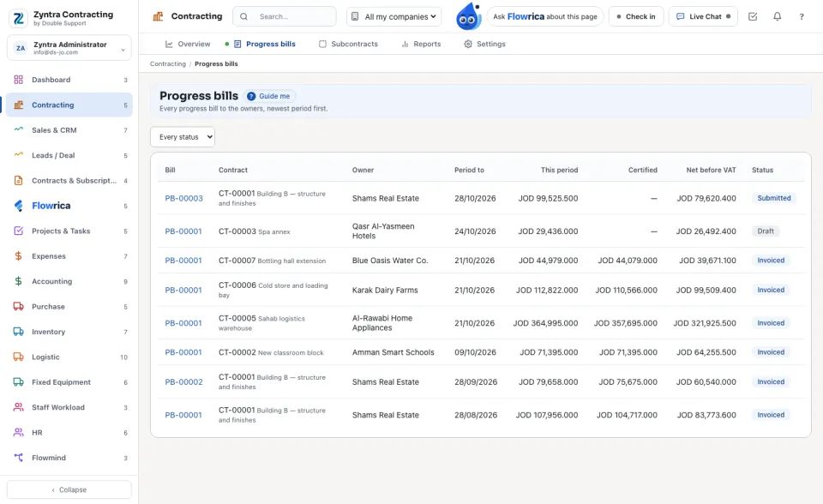The height and width of the screenshot is (504, 823).
Task: Collapse the sidebar
Action: [x=69, y=489]
